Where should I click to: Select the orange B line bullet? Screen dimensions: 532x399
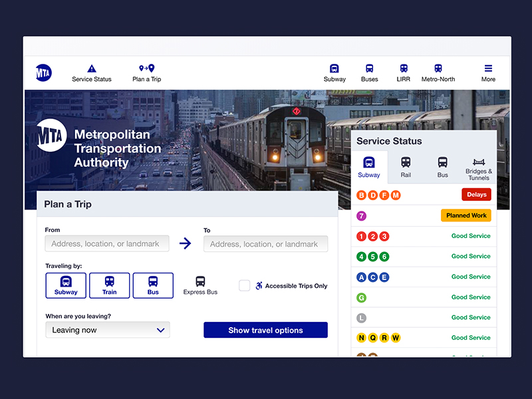361,195
